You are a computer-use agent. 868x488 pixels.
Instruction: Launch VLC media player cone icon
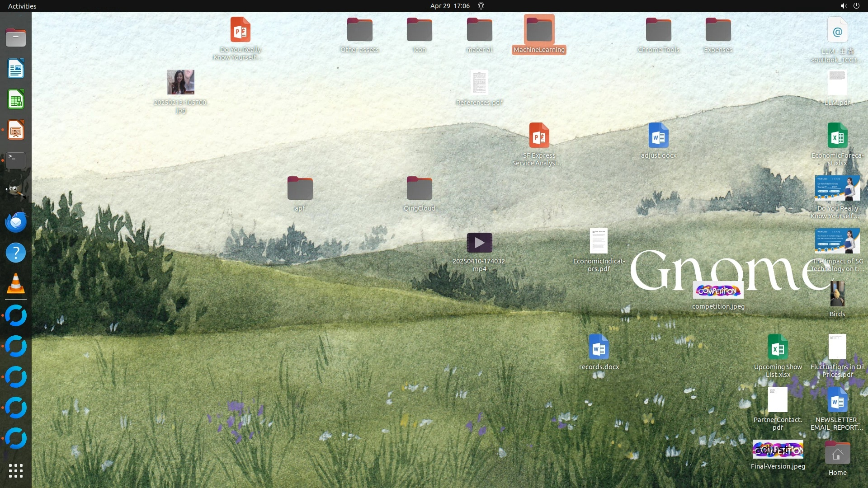[x=16, y=284]
